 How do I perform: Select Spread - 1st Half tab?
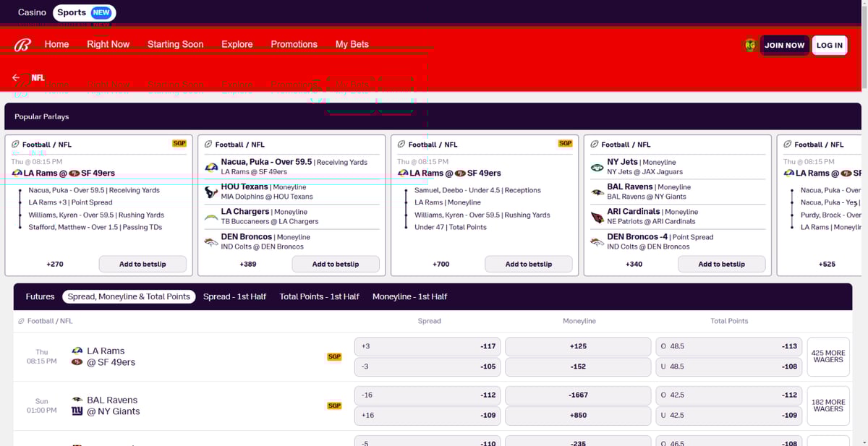pyautogui.click(x=234, y=296)
